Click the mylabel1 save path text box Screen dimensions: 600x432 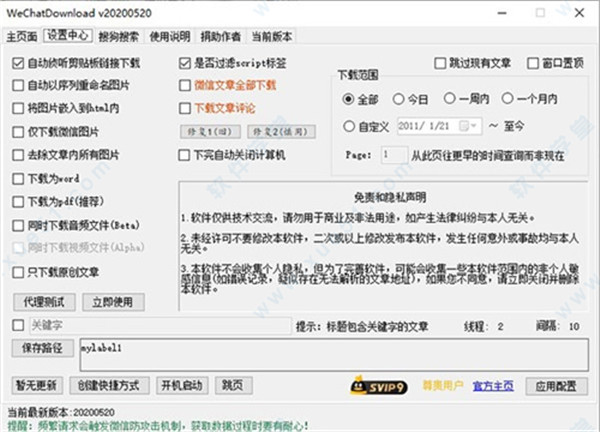[x=334, y=354]
